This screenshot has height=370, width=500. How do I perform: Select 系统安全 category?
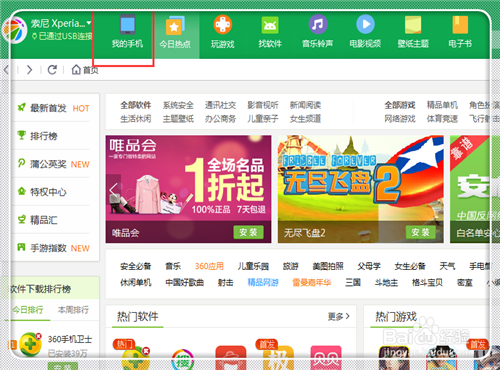[178, 105]
